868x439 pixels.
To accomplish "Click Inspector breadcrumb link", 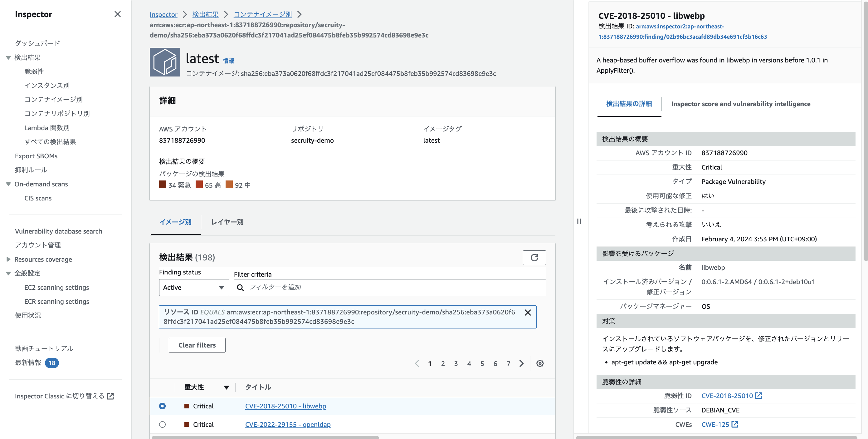I will (163, 14).
